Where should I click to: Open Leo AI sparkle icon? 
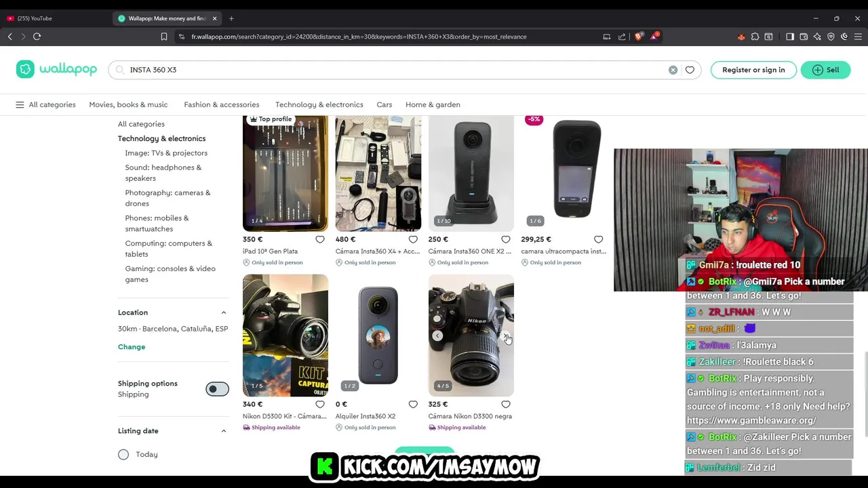(x=817, y=37)
